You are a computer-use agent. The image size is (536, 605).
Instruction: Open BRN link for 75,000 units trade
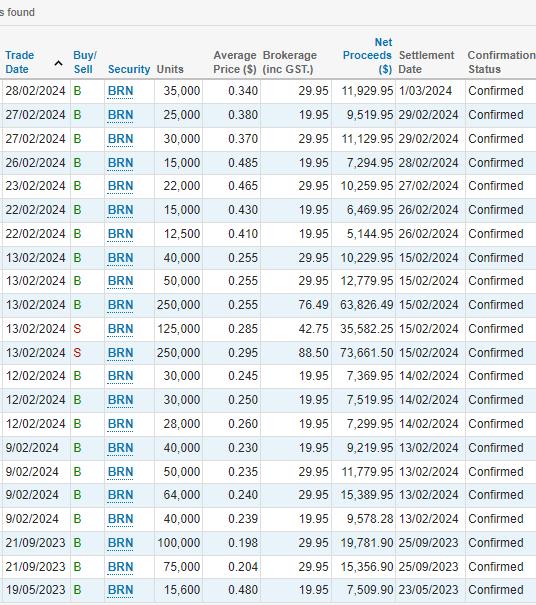[x=120, y=566]
